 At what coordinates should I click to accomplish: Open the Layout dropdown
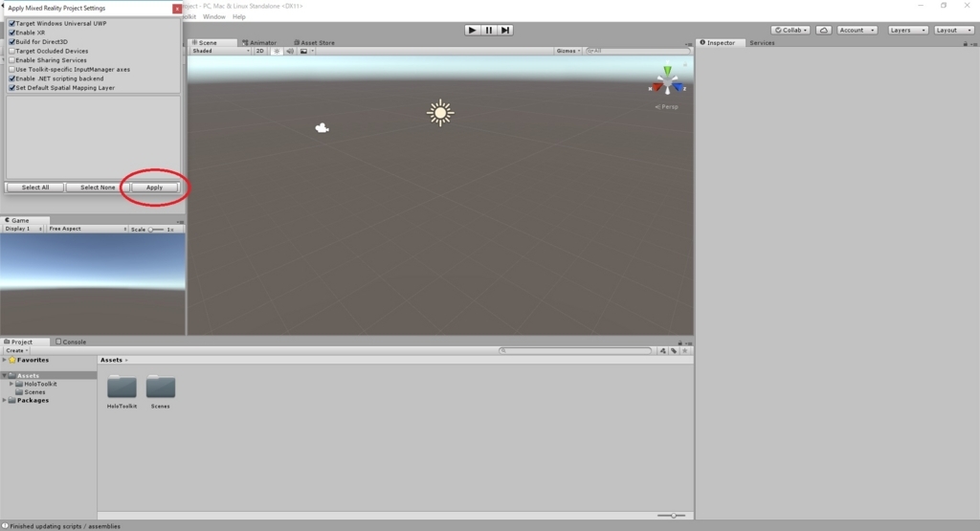[x=954, y=30]
